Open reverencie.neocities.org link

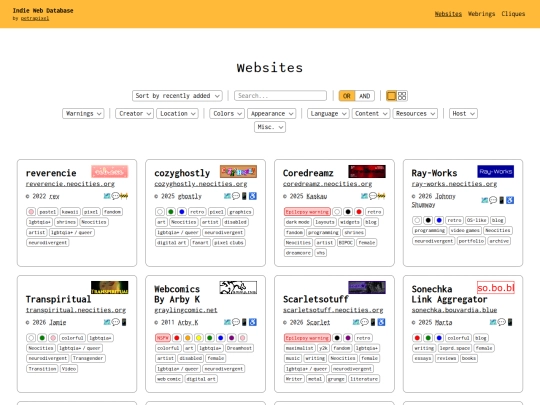coord(70,184)
